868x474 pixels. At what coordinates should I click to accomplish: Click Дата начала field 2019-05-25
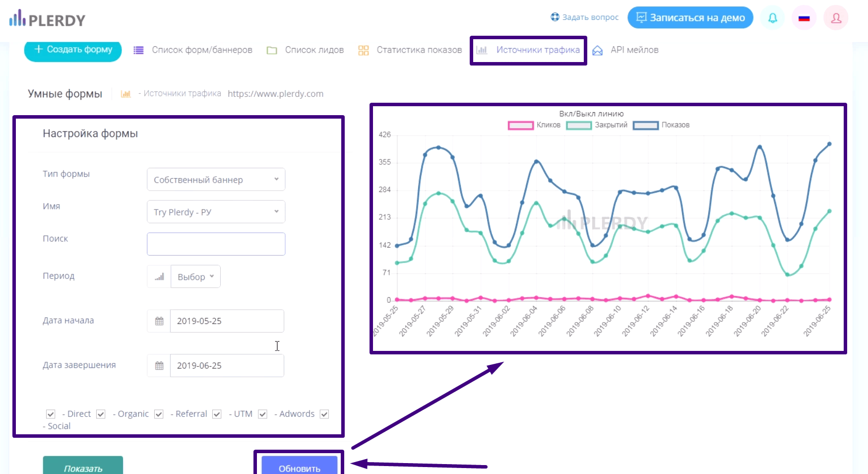tap(227, 321)
